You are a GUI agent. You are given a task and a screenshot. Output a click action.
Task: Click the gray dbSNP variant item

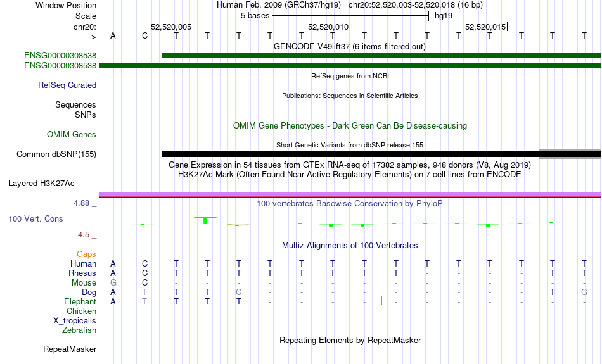tap(570, 154)
